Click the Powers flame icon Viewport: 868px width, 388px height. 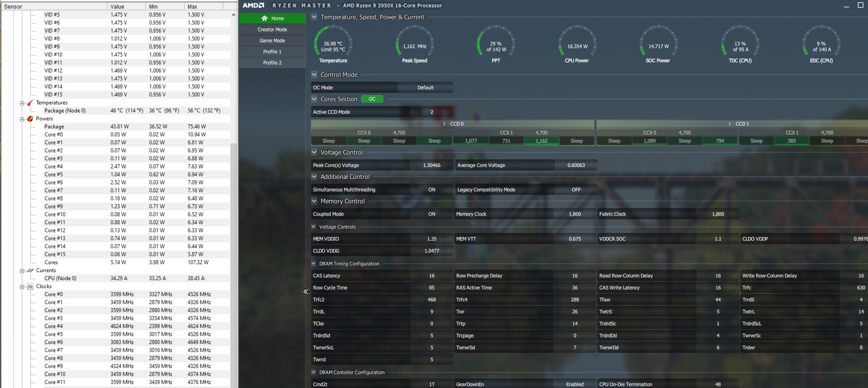[30, 119]
